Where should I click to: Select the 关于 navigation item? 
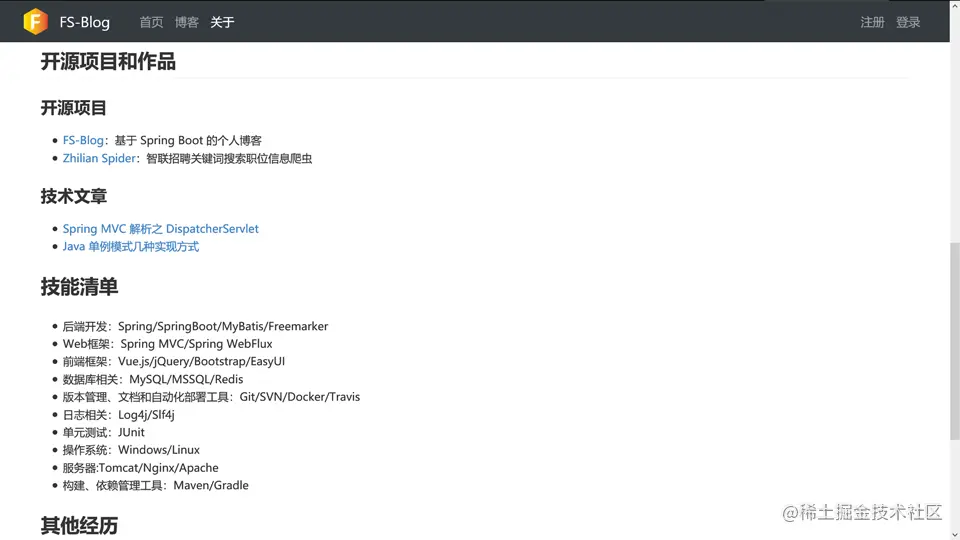222,22
